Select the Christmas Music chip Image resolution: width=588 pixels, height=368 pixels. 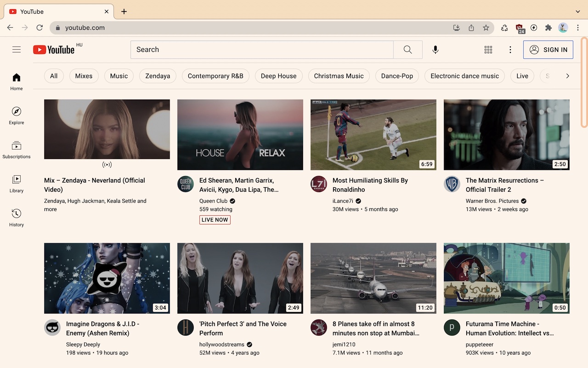(339, 76)
